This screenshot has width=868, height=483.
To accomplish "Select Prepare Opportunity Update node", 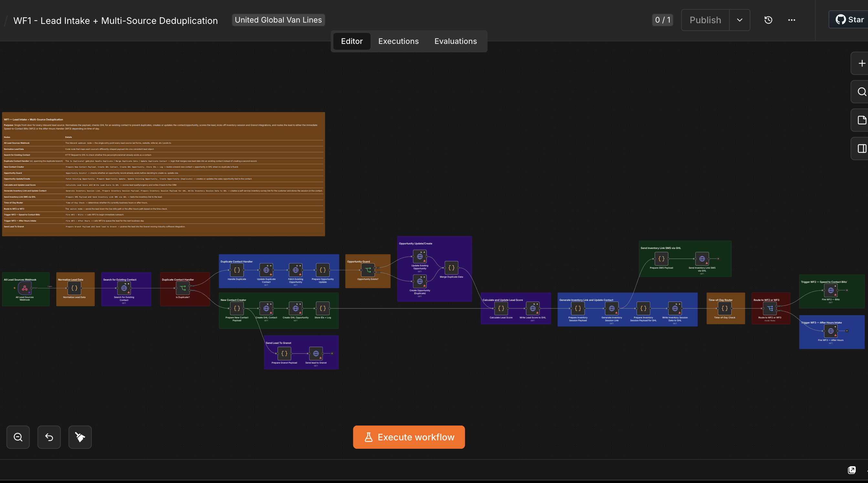I will [323, 270].
